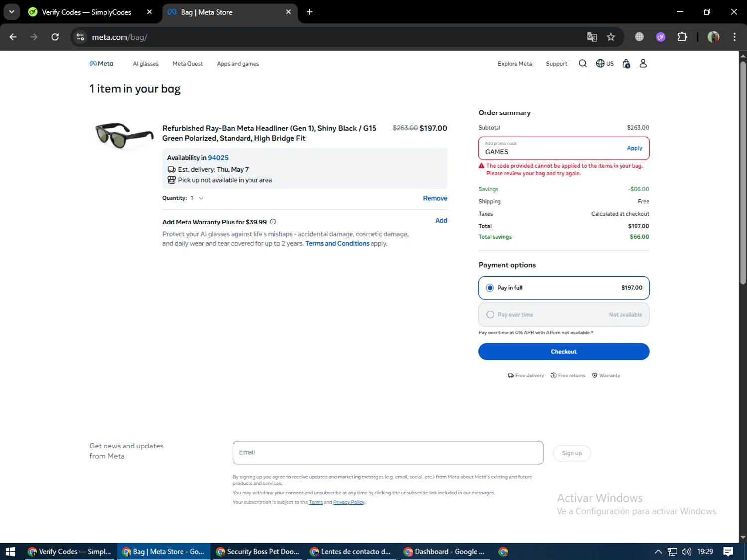The image size is (747, 560).
Task: Switch to Lentes de contacto taskbar window
Action: 351,552
